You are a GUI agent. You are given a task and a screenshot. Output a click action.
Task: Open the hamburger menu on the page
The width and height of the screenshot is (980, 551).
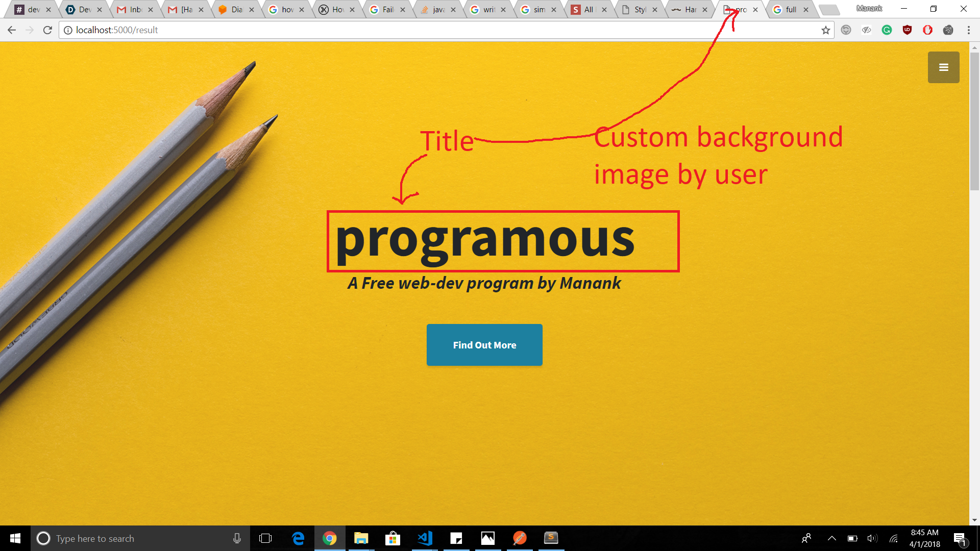[943, 67]
